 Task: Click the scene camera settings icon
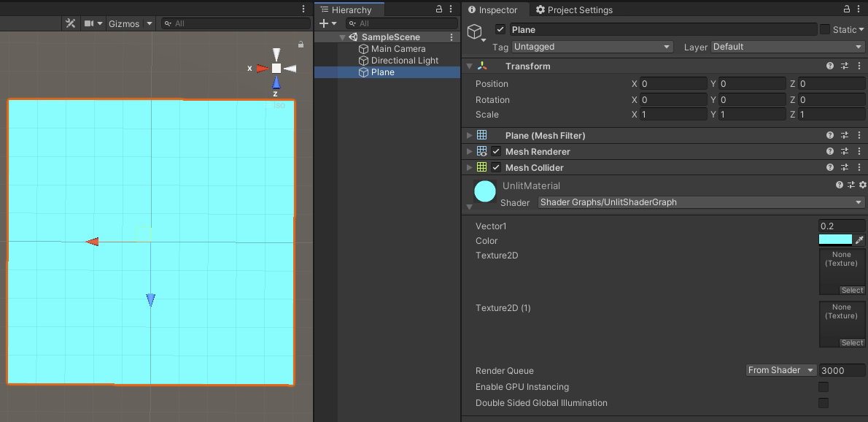88,23
